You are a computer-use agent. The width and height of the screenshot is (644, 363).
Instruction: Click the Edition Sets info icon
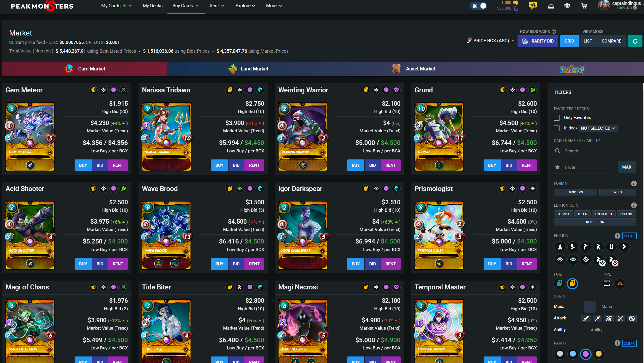(634, 205)
